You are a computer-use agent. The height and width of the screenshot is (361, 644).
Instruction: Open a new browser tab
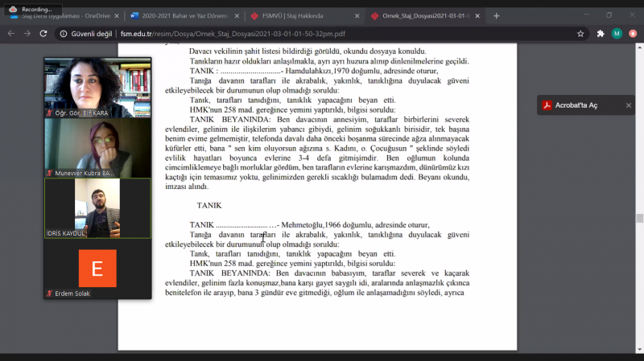[496, 15]
